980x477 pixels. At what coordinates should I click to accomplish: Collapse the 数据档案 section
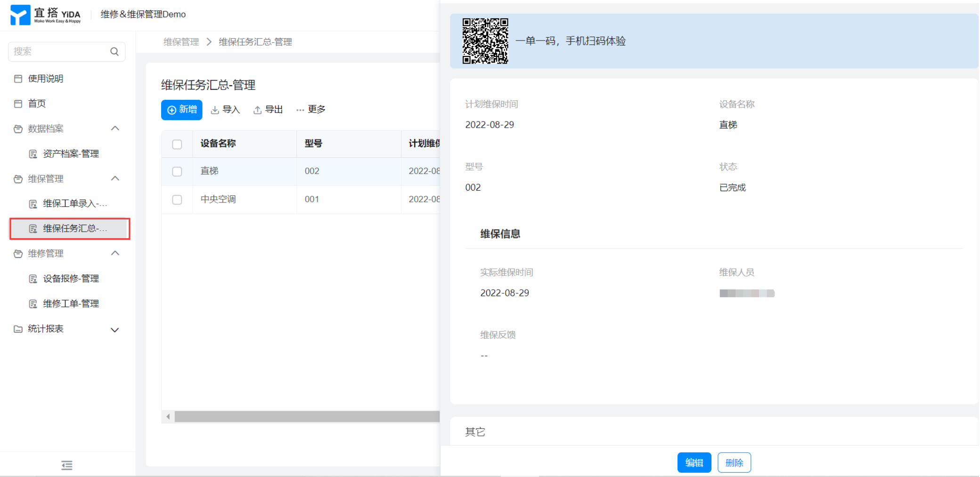(x=115, y=129)
